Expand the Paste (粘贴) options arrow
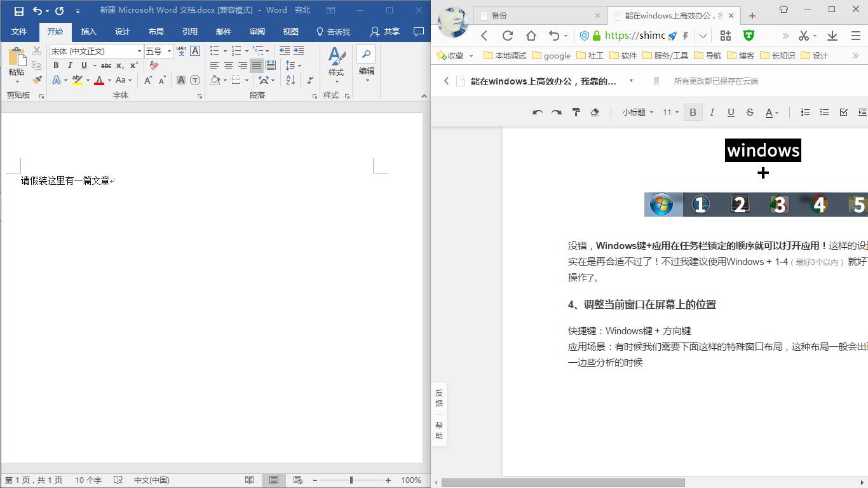Viewport: 868px width, 488px height. coord(17,81)
